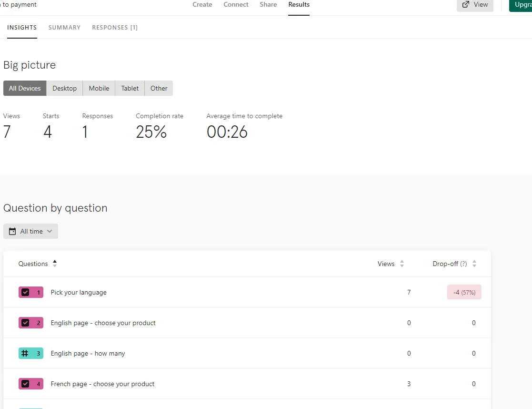The image size is (532, 409).
Task: Click question 3 number-type icon badge
Action: (x=31, y=353)
